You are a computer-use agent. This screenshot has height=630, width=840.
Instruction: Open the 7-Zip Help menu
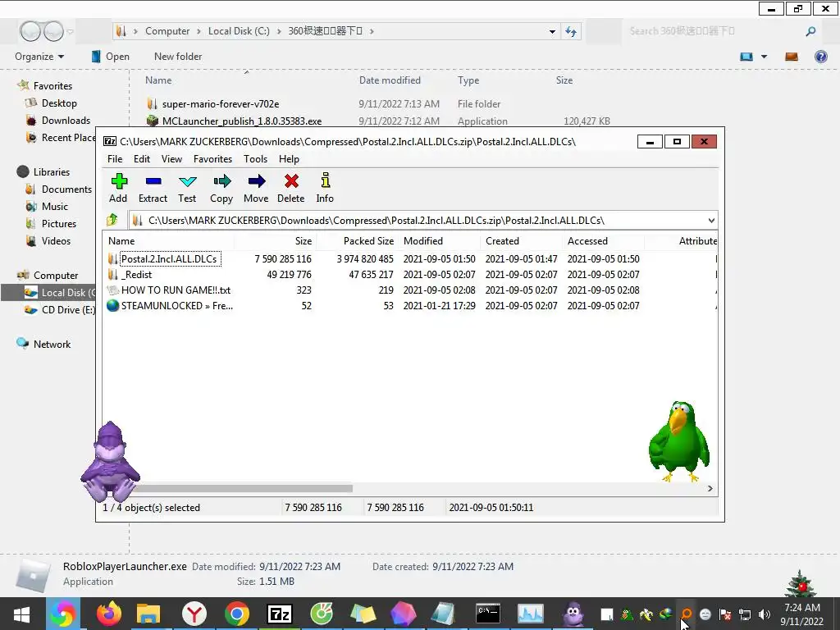[289, 159]
